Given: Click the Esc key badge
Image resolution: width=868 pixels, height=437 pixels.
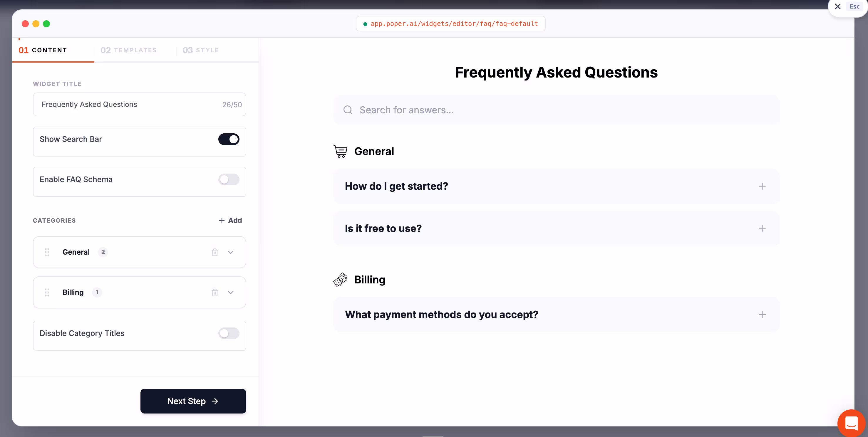Looking at the screenshot, I should pyautogui.click(x=854, y=6).
